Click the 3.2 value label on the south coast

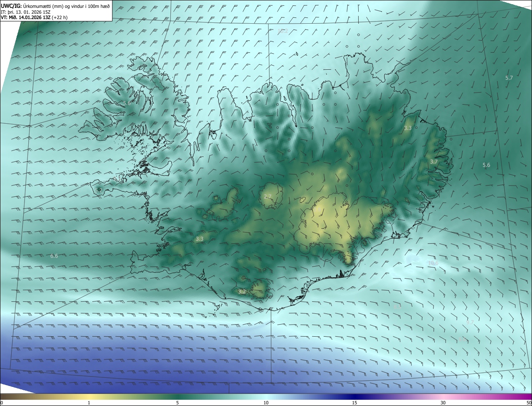click(242, 292)
